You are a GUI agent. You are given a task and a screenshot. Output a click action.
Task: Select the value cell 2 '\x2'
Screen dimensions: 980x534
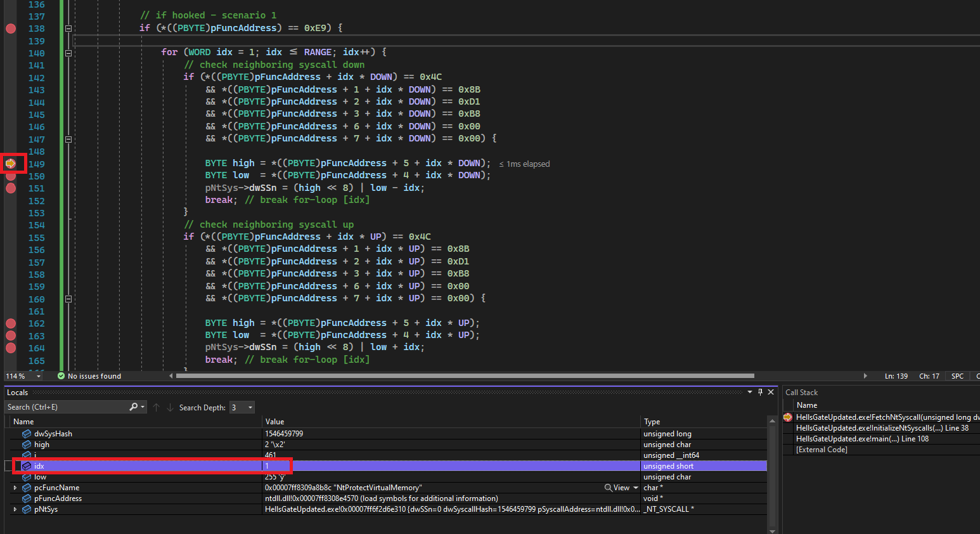pyautogui.click(x=451, y=445)
